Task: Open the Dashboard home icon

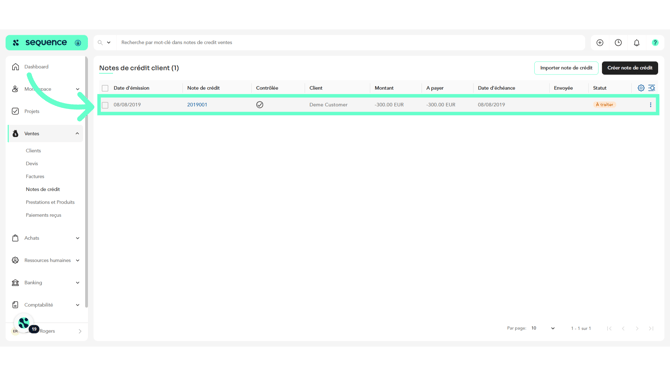Action: pos(15,67)
